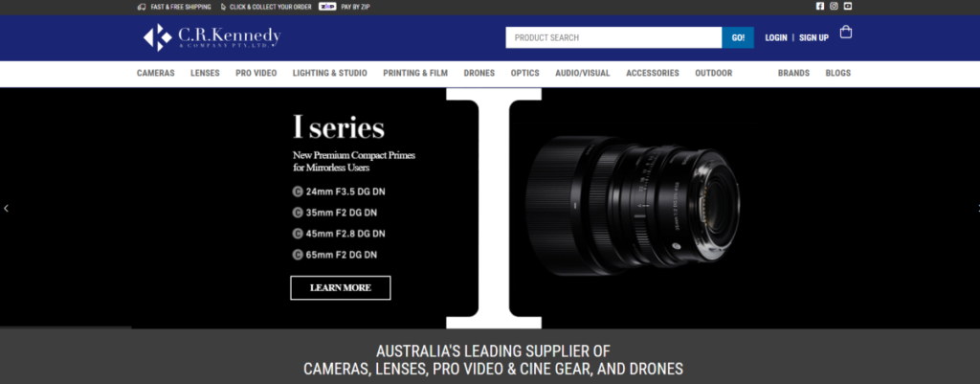Open the Instagram social icon
The image size is (980, 384).
point(834,7)
